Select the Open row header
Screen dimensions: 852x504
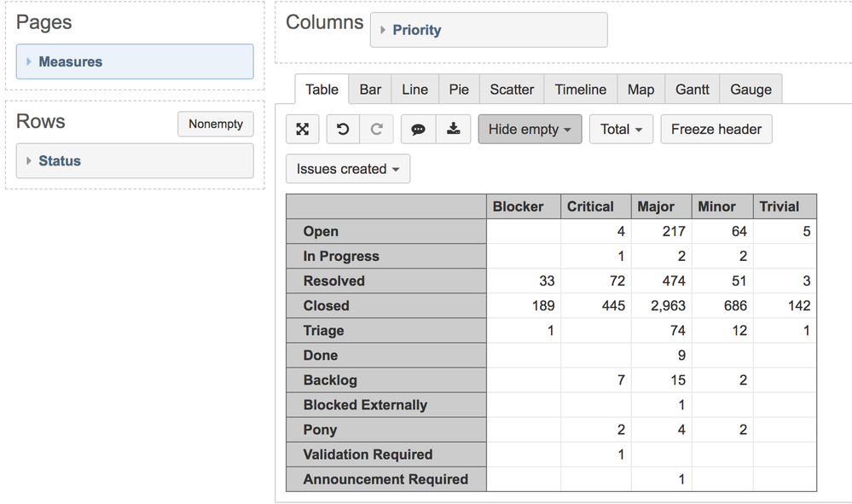pyautogui.click(x=386, y=231)
